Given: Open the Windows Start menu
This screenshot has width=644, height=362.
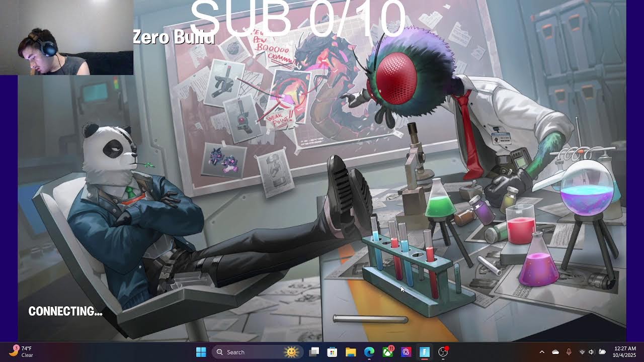Looking at the screenshot, I should [201, 352].
